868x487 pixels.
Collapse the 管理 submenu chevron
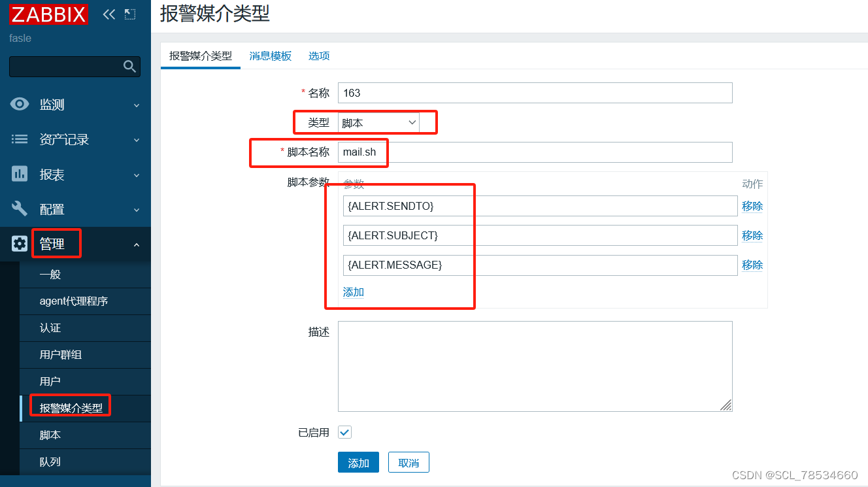(x=136, y=244)
